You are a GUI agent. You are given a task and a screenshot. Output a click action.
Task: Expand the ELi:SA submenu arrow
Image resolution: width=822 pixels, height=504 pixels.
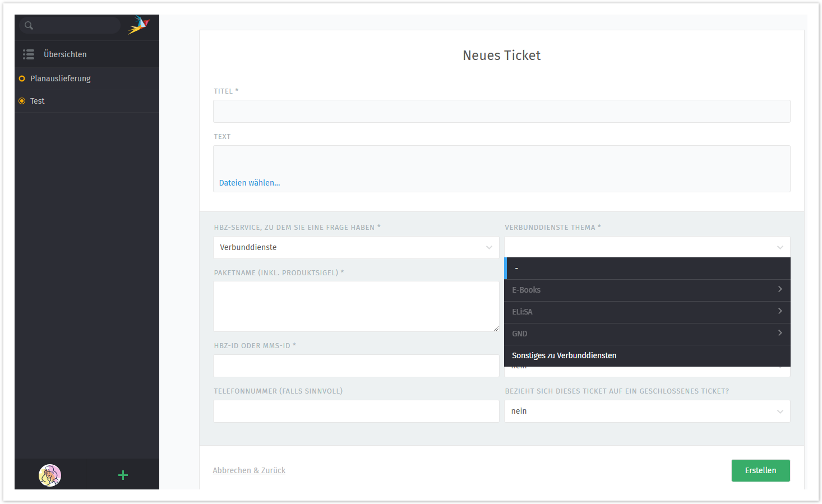click(x=779, y=311)
